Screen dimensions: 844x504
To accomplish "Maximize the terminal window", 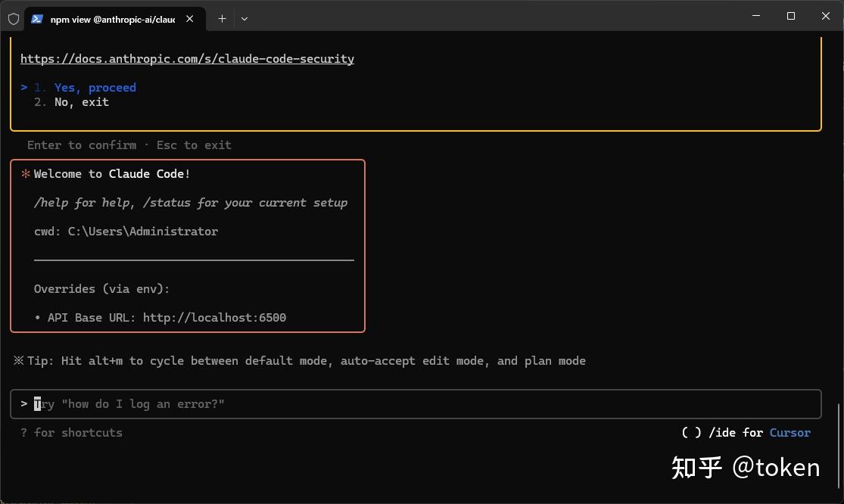I will click(791, 16).
